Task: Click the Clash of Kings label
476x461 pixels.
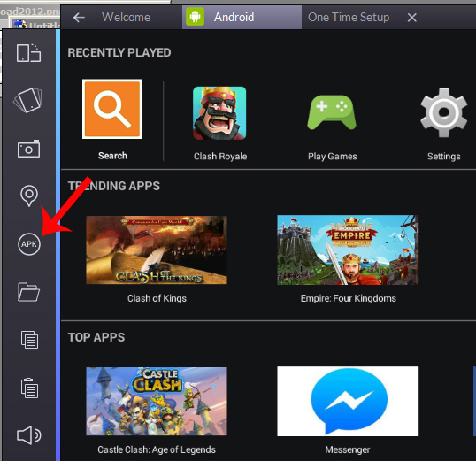Action: click(157, 298)
